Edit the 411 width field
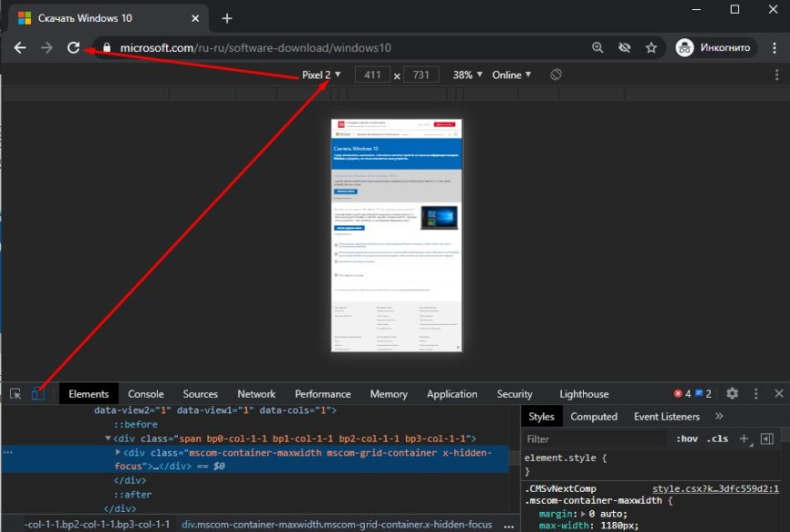The width and height of the screenshot is (790, 532). point(372,75)
